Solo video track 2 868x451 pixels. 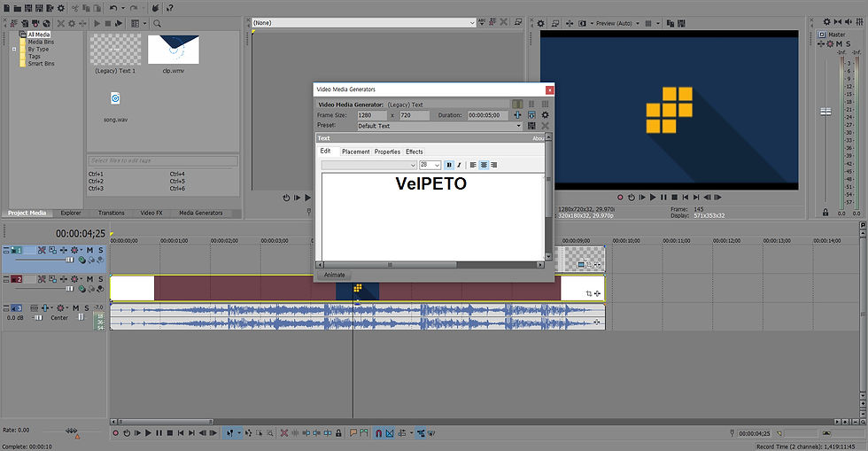point(100,279)
